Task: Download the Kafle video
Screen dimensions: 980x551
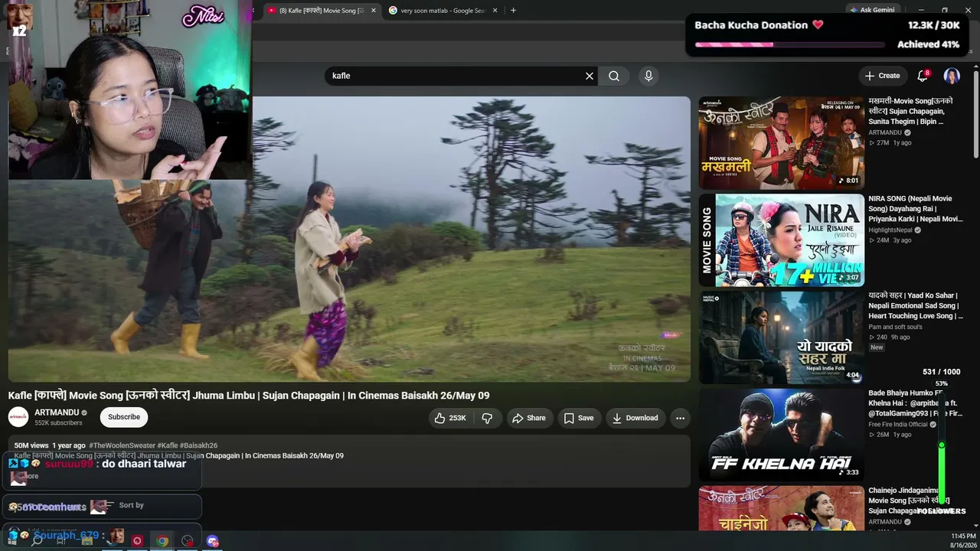Action: [635, 418]
